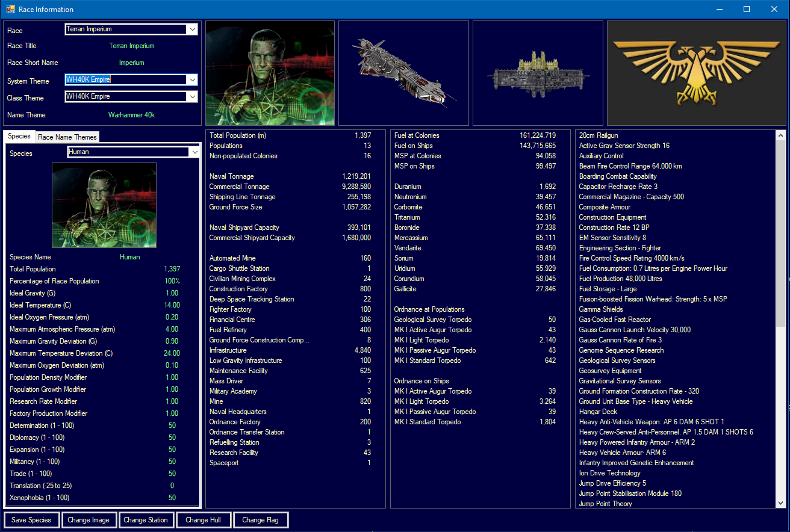The height and width of the screenshot is (532, 790).
Task: Click the Race Title value Terran Imperium
Action: [x=132, y=46]
